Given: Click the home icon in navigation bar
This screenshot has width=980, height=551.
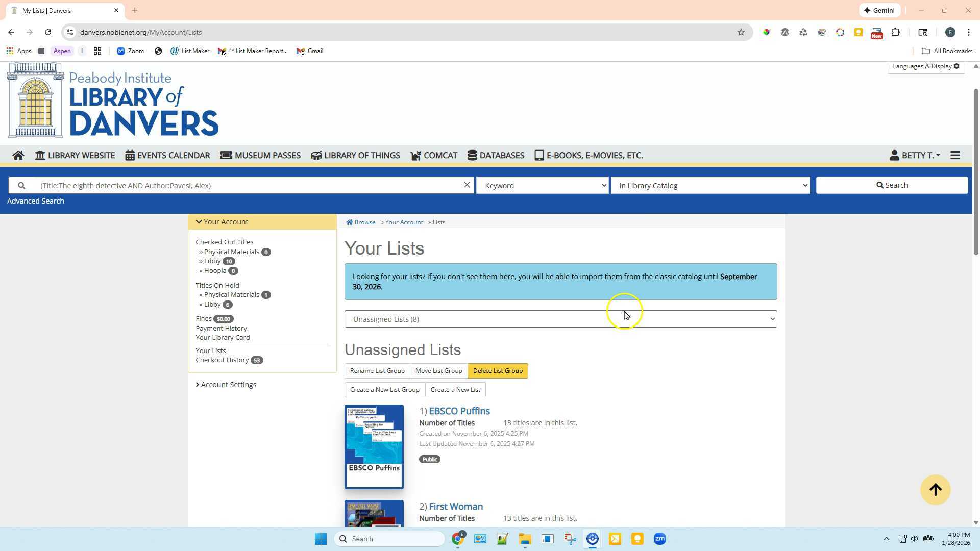Looking at the screenshot, I should pyautogui.click(x=18, y=155).
